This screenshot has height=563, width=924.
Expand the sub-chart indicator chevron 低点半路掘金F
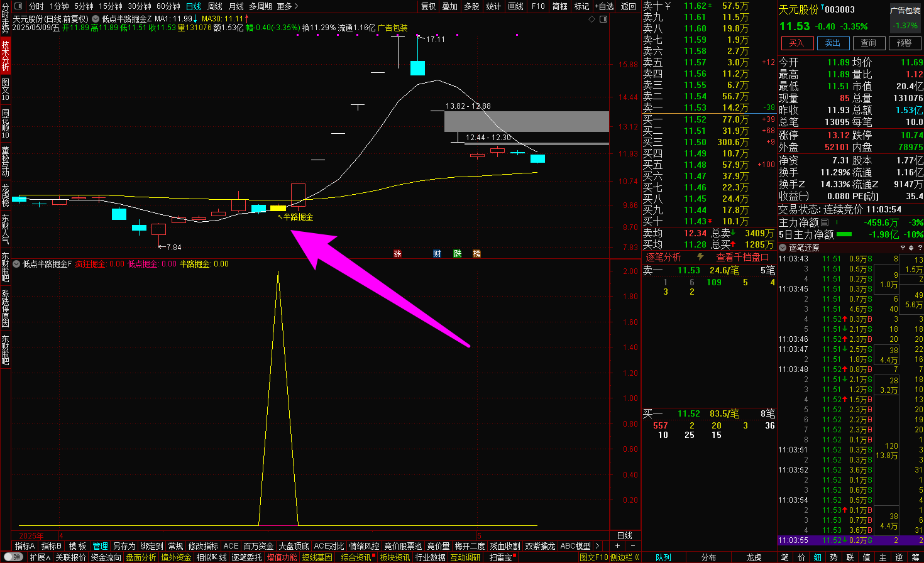pos(17,264)
